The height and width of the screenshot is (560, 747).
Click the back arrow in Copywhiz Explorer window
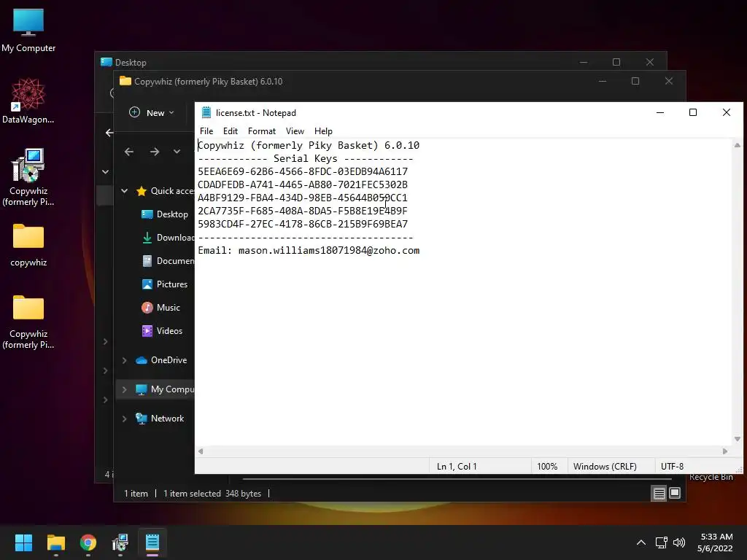point(128,152)
